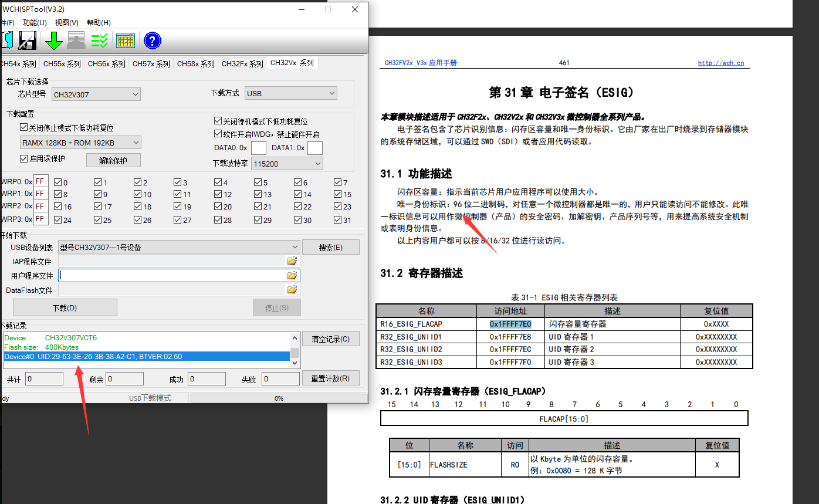The image size is (819, 504).
Task: Click the floppy disk save toolbar icon
Action: [x=28, y=40]
